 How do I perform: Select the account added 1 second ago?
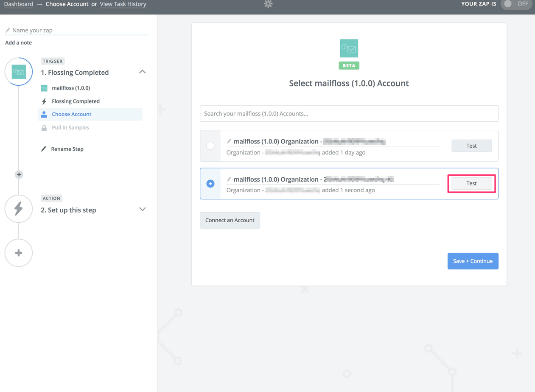[210, 184]
